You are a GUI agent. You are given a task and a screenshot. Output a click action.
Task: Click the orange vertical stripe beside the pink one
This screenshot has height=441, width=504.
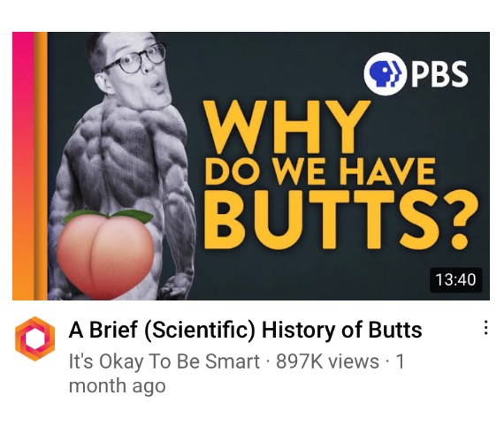pyautogui.click(x=41, y=166)
